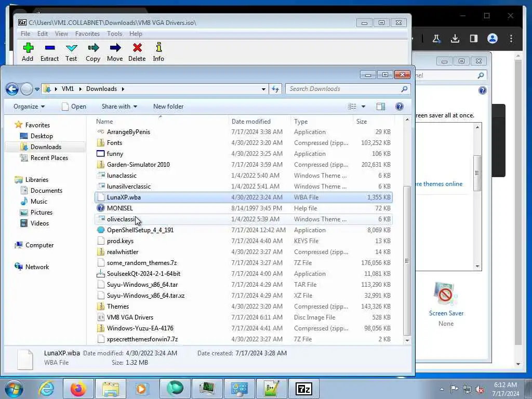This screenshot has height=399, width=532.
Task: Open the Notepad++ taskbar icon
Action: [272, 389]
